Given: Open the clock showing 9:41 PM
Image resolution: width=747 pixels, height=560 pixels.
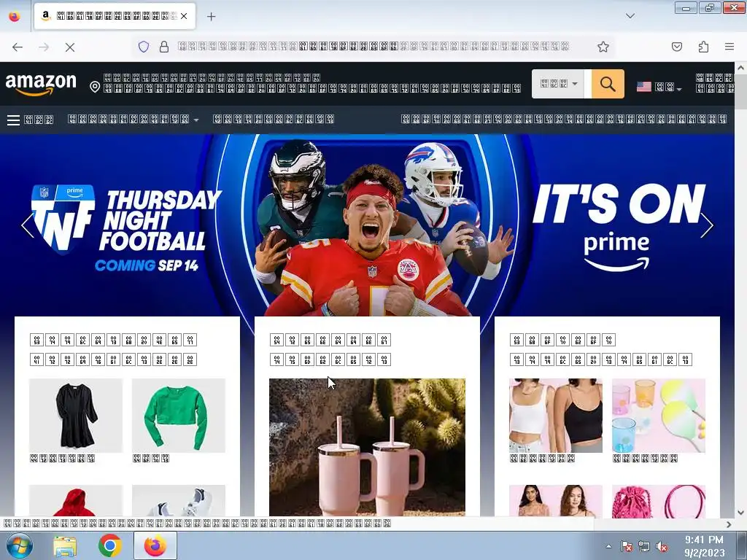Looking at the screenshot, I should click(x=704, y=546).
